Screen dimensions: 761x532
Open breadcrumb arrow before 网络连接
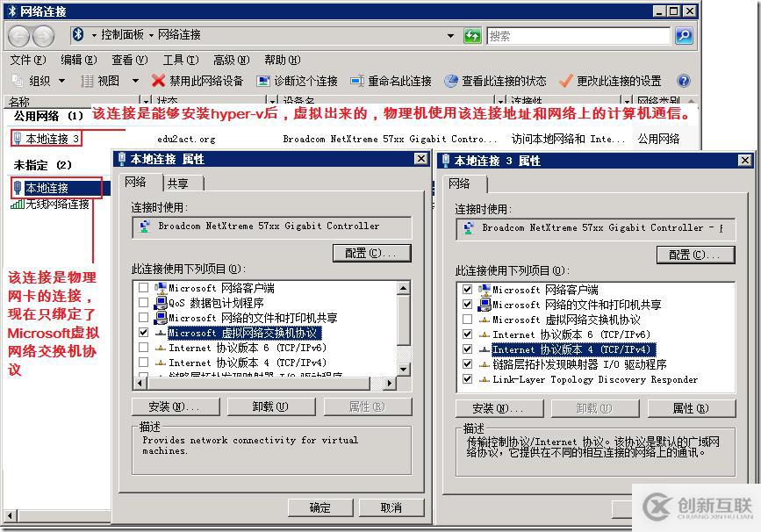(151, 35)
